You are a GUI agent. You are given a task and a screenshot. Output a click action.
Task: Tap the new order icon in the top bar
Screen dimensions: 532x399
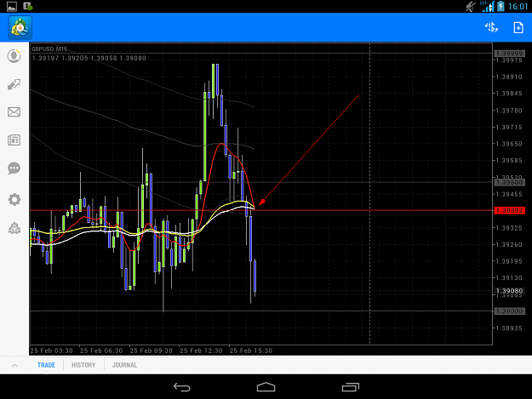(x=518, y=27)
